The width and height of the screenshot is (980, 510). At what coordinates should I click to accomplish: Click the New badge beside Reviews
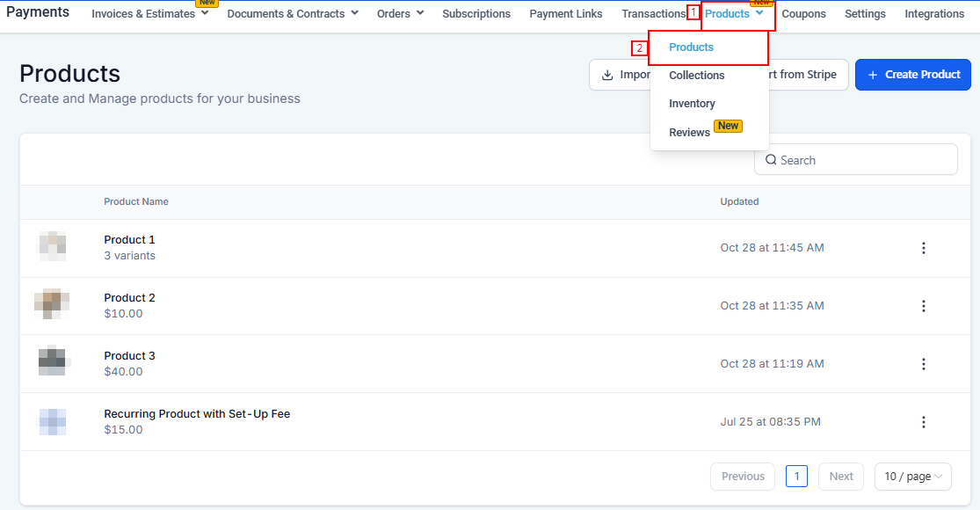pyautogui.click(x=728, y=127)
